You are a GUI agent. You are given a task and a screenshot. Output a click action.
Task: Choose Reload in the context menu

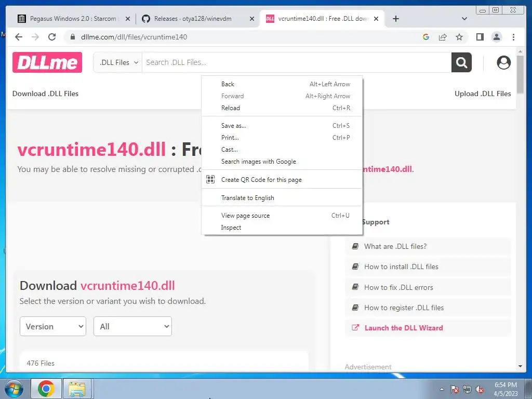coord(282,108)
